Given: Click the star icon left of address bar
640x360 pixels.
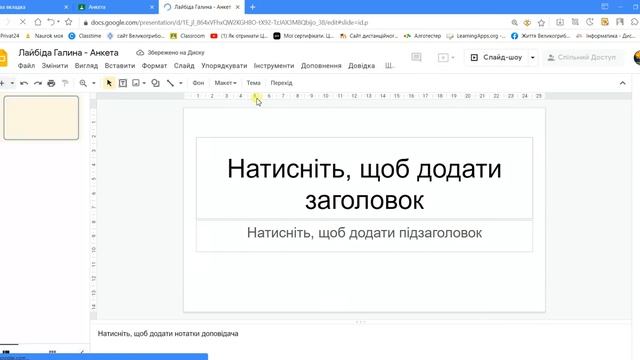Looking at the screenshot, I should point(69,22).
